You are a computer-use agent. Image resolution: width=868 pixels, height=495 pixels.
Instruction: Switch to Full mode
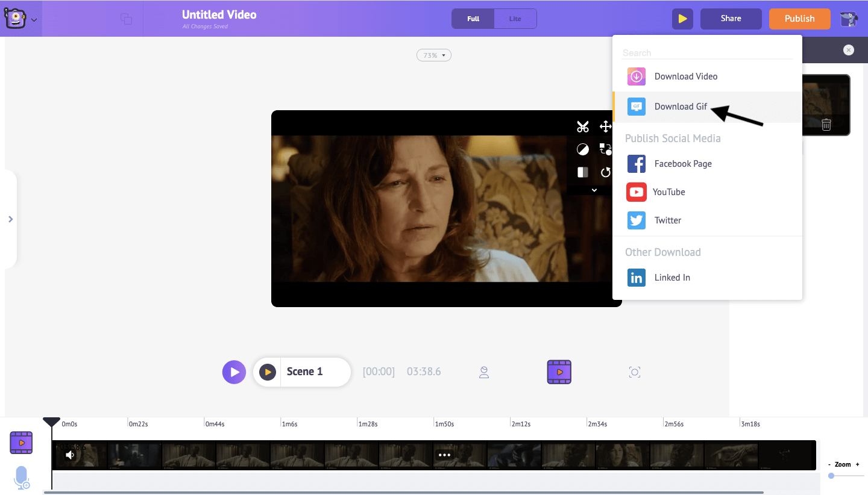473,19
